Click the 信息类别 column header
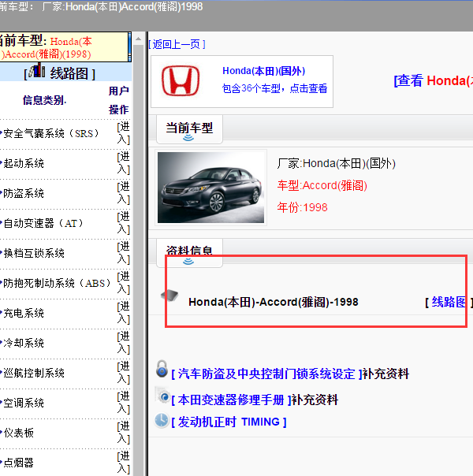Viewport: 473px width, 476px height. tap(44, 100)
